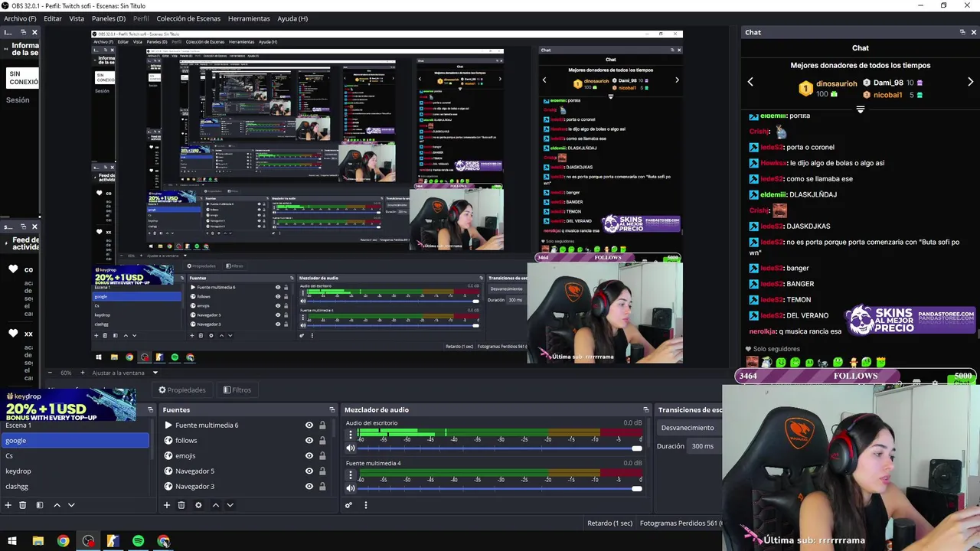Open the Editar menu
Image resolution: width=980 pixels, height=551 pixels.
click(x=53, y=18)
